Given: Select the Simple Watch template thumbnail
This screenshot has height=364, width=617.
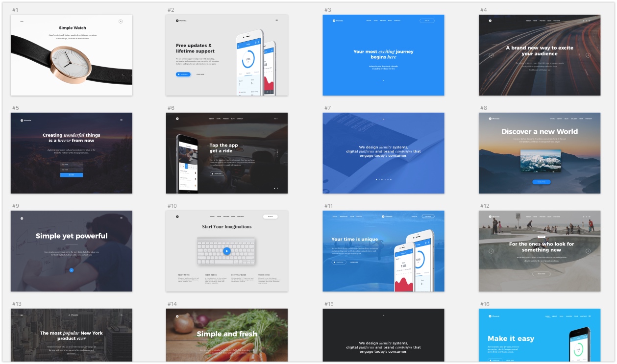Looking at the screenshot, I should click(72, 55).
